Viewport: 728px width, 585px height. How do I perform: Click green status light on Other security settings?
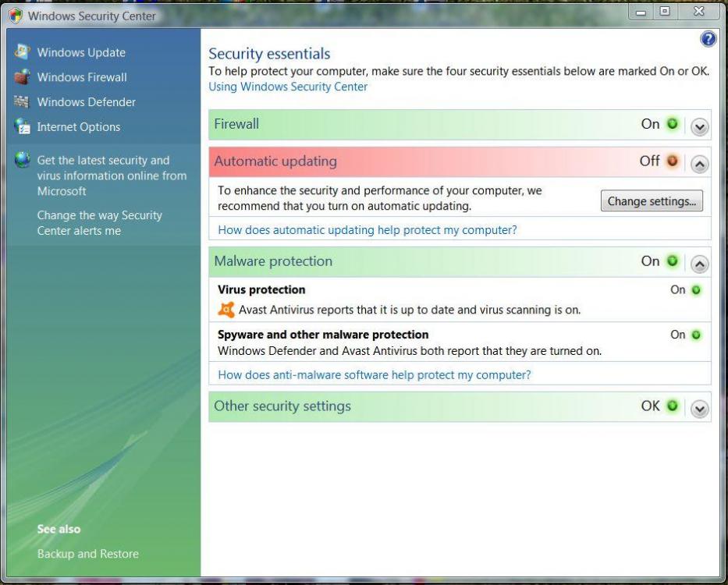[672, 406]
